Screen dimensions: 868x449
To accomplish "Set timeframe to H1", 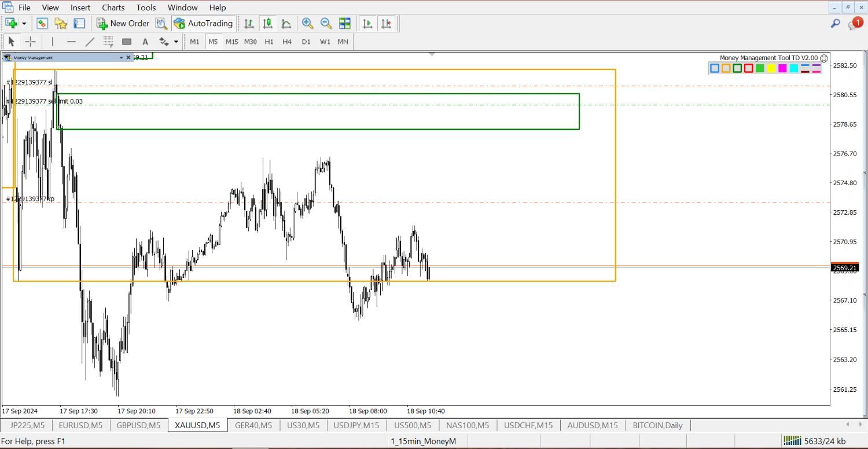I will tap(269, 42).
